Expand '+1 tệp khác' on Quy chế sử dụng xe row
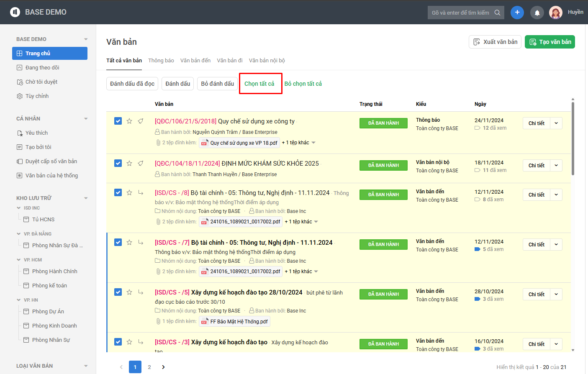 [x=299, y=143]
